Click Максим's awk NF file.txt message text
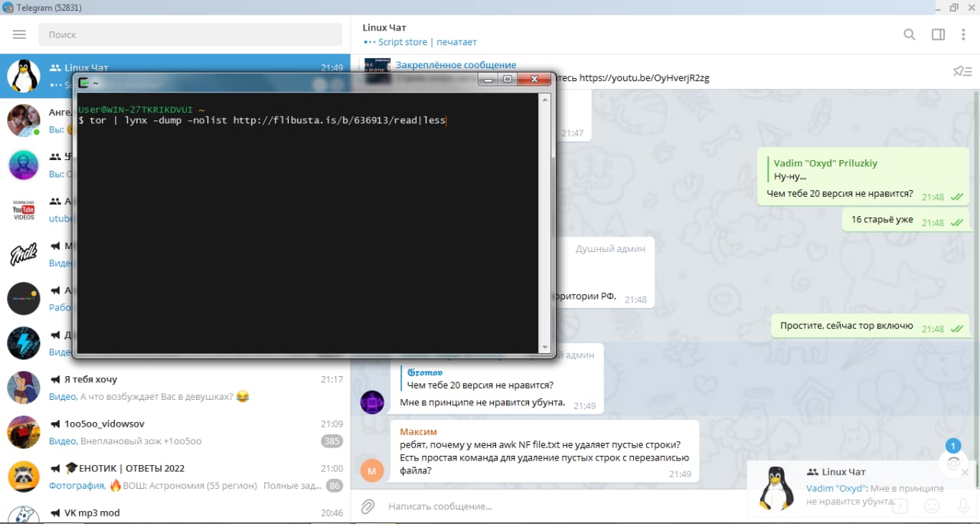This screenshot has height=524, width=980. (545, 458)
